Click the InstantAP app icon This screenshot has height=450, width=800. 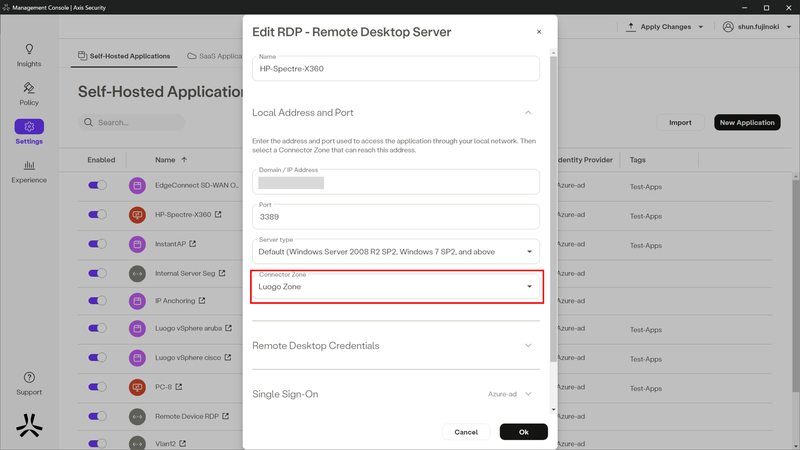coord(137,244)
